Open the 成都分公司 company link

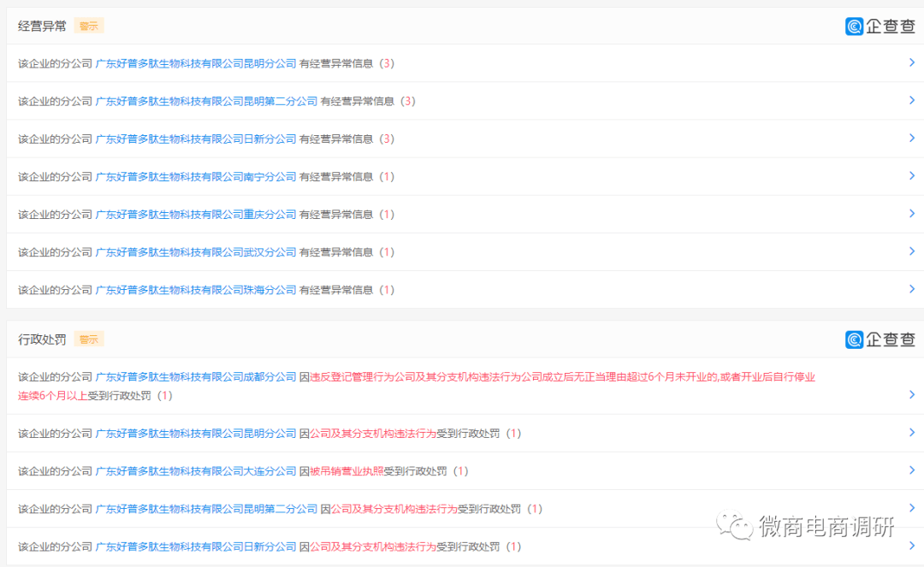196,376
